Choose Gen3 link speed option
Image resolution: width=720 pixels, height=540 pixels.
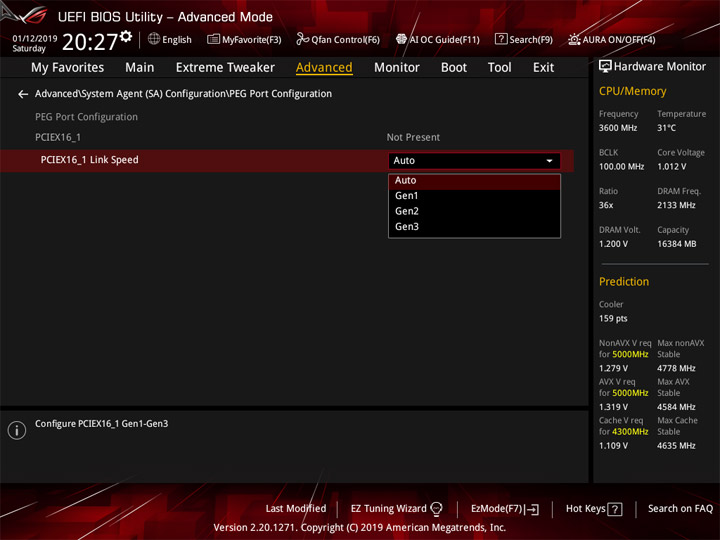click(474, 226)
